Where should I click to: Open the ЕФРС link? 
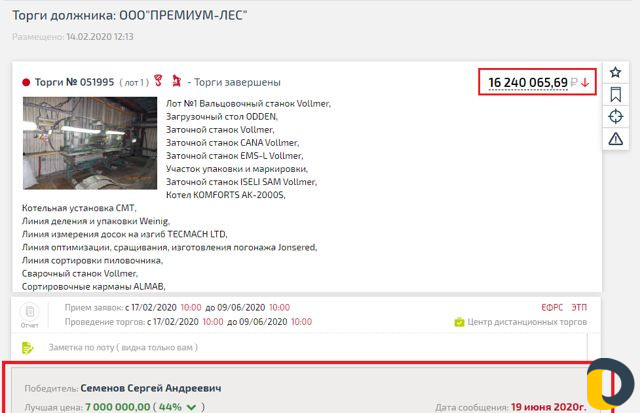[x=552, y=307]
